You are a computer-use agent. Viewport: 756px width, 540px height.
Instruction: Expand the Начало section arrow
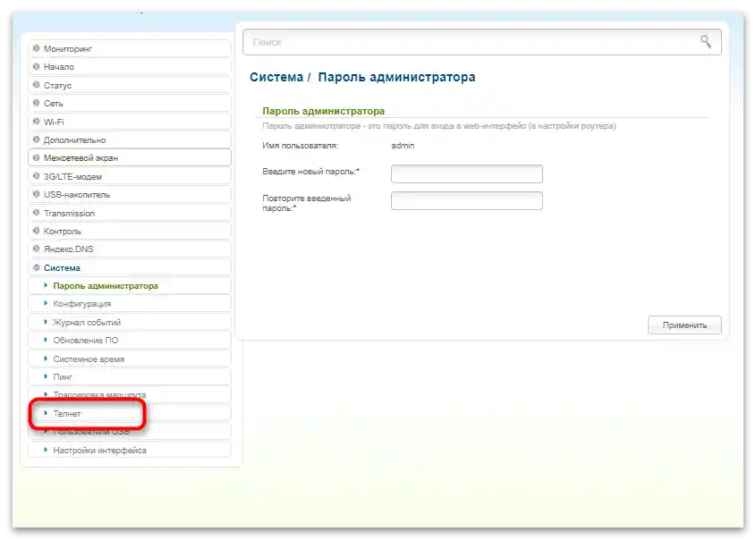click(36, 66)
